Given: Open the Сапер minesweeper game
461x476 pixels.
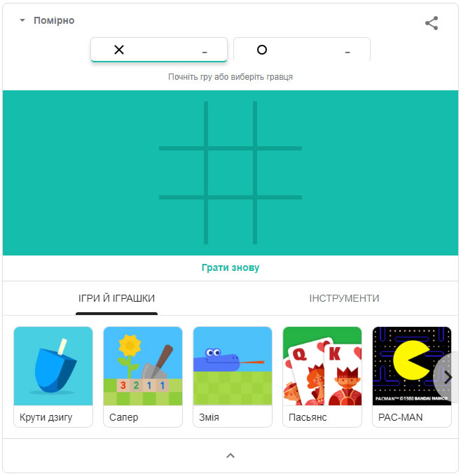Looking at the screenshot, I should coord(143,377).
